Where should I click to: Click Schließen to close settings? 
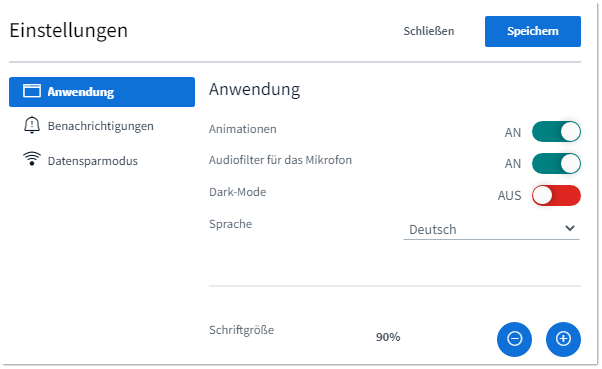pos(428,31)
